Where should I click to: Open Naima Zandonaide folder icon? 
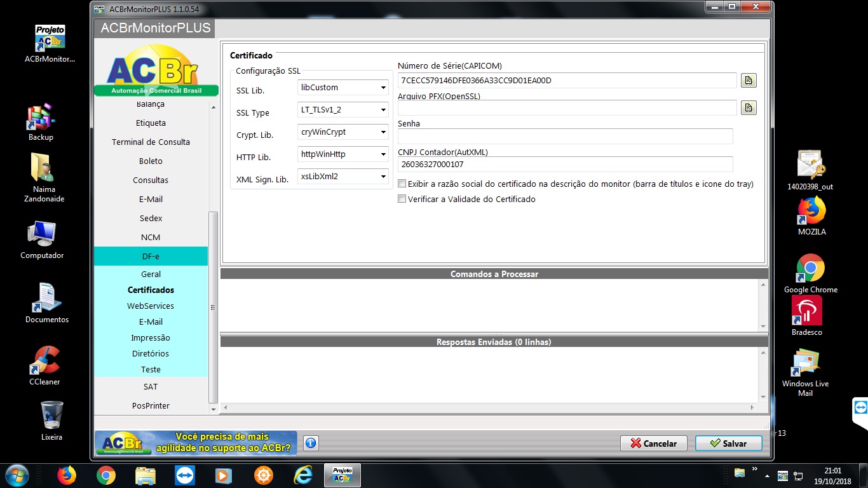[x=44, y=178]
